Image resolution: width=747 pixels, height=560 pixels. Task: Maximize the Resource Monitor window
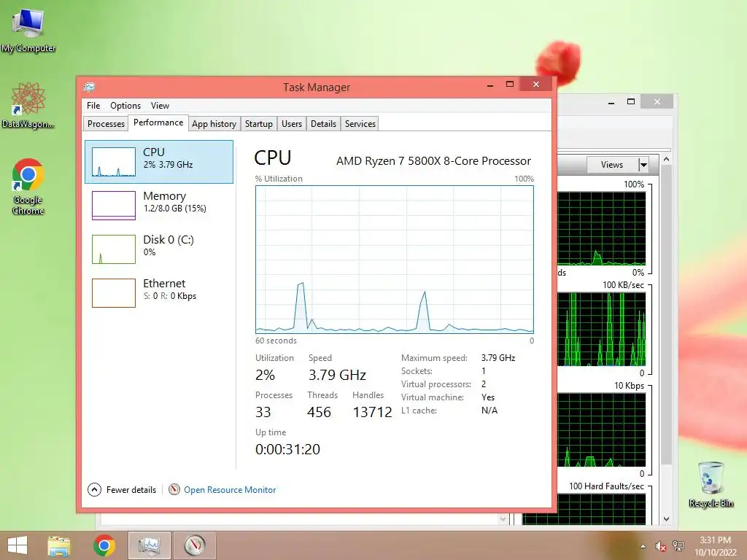(631, 101)
